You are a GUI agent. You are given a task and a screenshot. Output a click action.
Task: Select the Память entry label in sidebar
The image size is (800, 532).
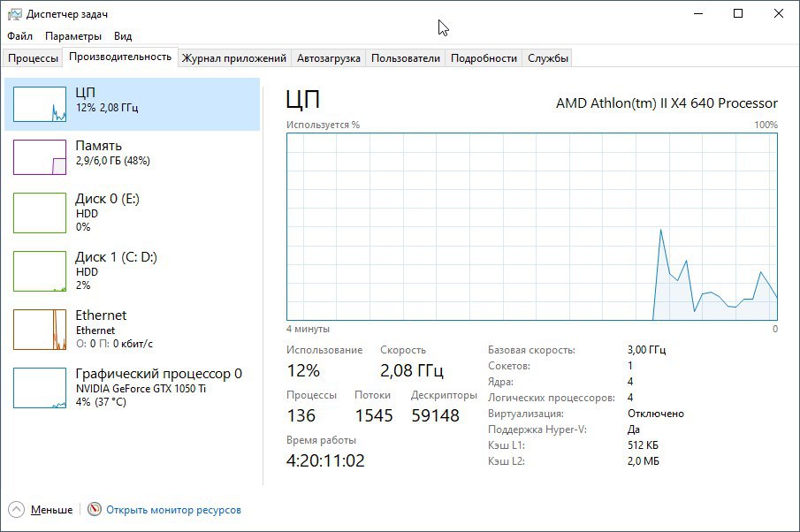tap(98, 146)
